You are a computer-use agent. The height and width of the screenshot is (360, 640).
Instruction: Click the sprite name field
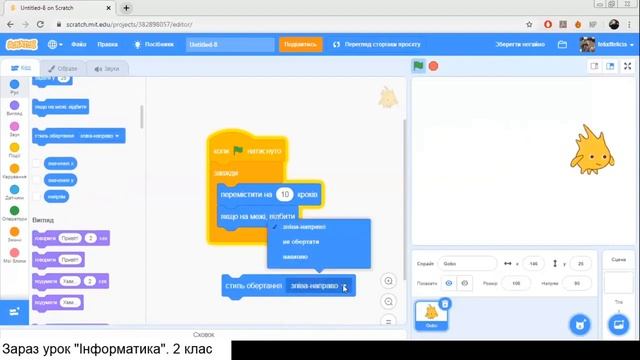(x=467, y=264)
